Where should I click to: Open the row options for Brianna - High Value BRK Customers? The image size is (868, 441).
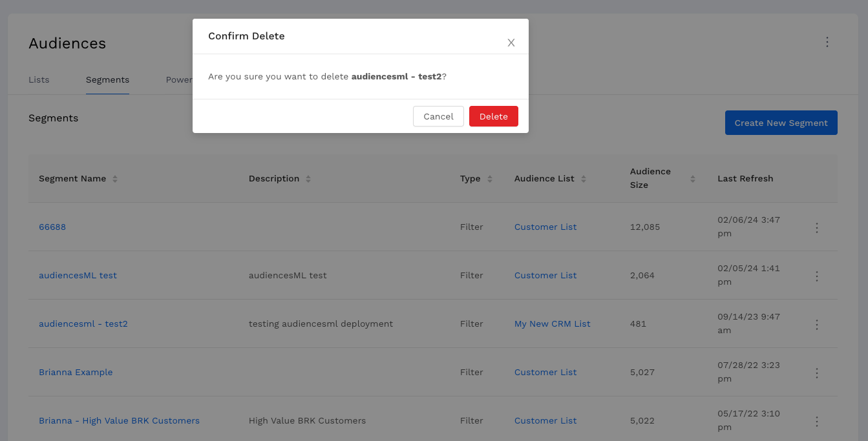(x=816, y=422)
